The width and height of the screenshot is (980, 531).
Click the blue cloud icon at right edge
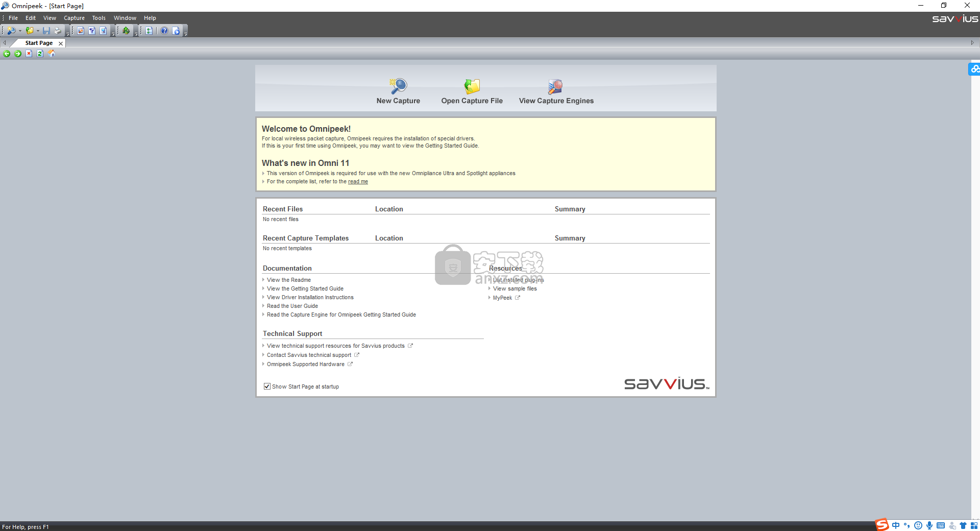coord(974,69)
